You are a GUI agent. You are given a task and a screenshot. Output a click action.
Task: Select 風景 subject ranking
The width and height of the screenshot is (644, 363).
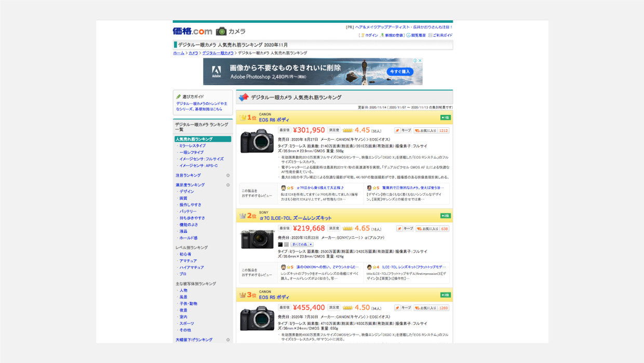pyautogui.click(x=183, y=297)
